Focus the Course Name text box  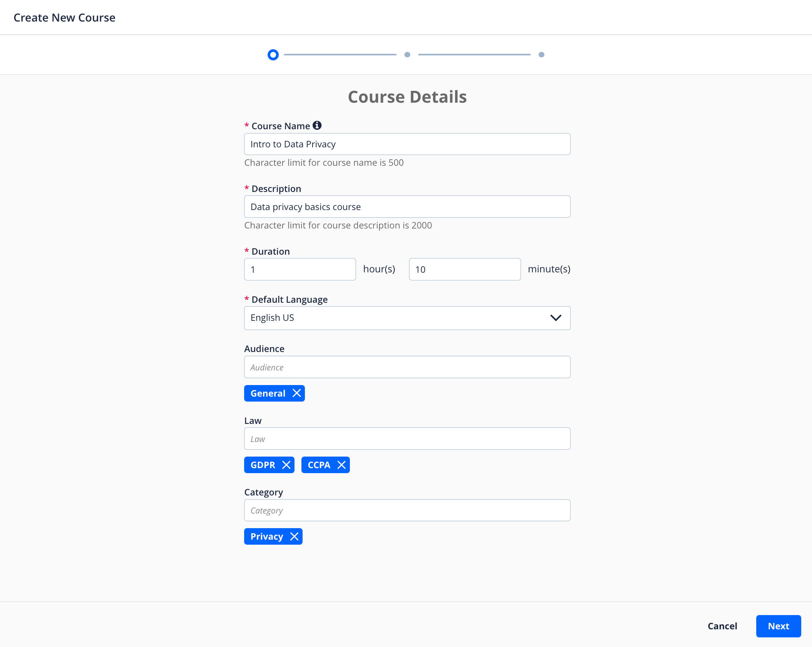click(407, 144)
